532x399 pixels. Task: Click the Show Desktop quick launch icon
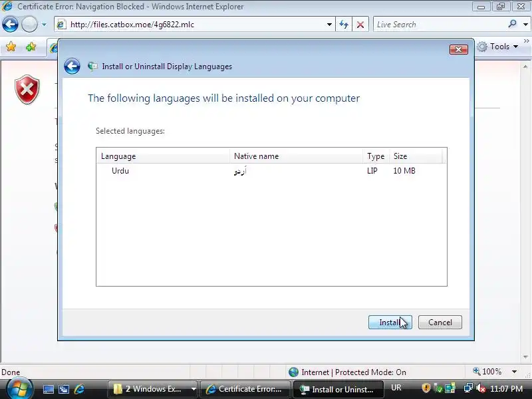click(48, 389)
